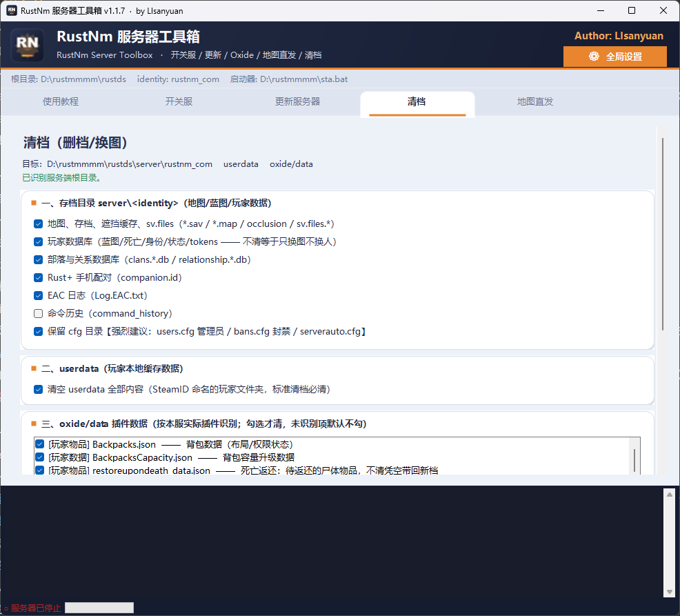This screenshot has width=680, height=616.
Task: Click the userdata target label
Action: 241,164
